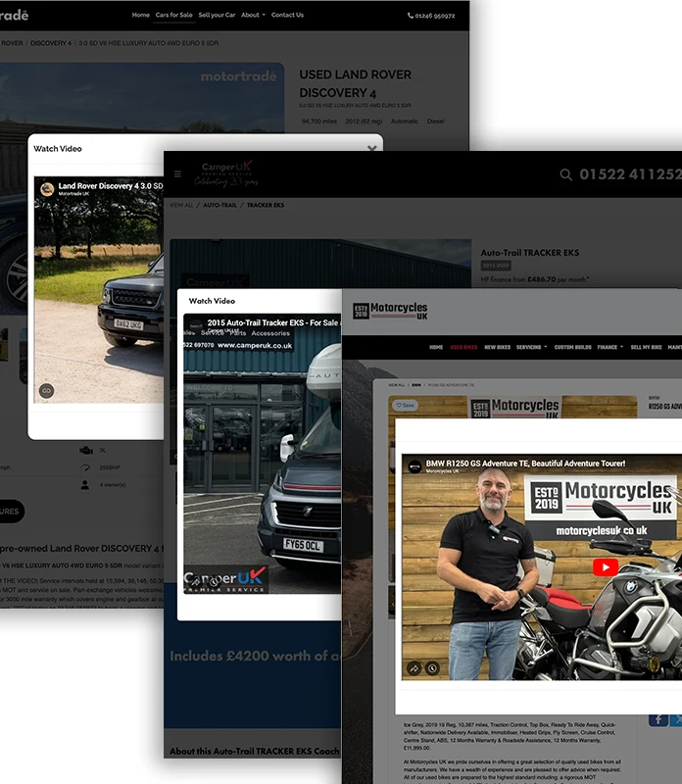Click watch later clock on CamperUK video
Screen dimensions: 682x784
click(214, 581)
